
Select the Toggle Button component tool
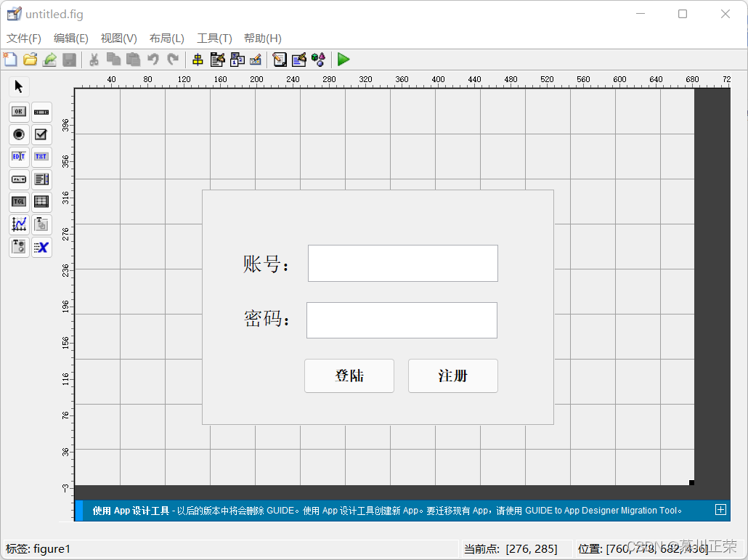(x=19, y=202)
